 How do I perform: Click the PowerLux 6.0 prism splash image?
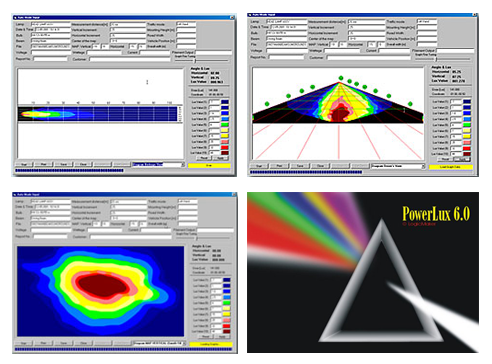click(x=363, y=272)
